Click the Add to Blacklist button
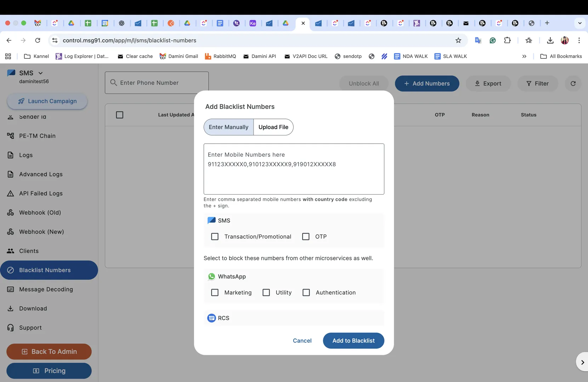588x382 pixels. [x=353, y=341]
